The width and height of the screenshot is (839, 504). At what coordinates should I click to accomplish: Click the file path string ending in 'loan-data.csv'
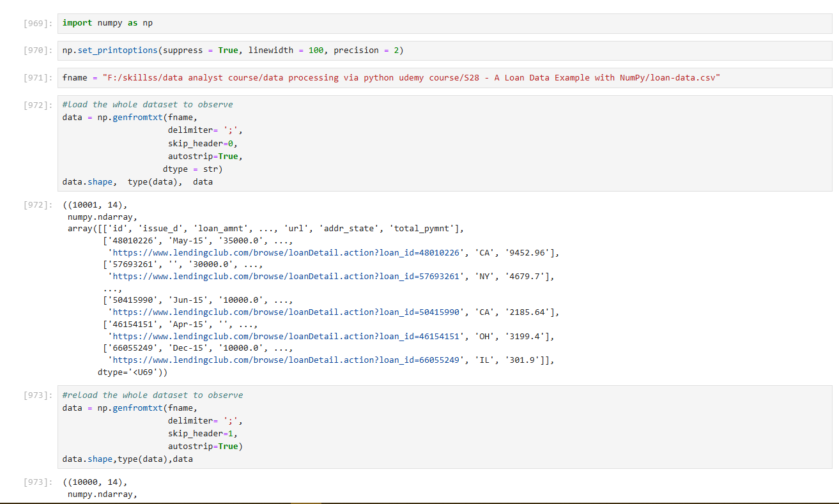(412, 78)
